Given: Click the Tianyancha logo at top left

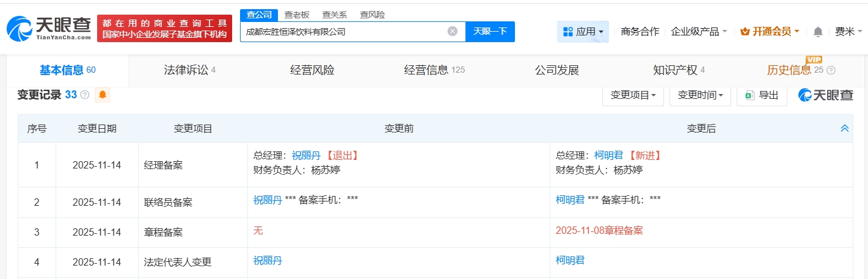Looking at the screenshot, I should click(x=49, y=28).
